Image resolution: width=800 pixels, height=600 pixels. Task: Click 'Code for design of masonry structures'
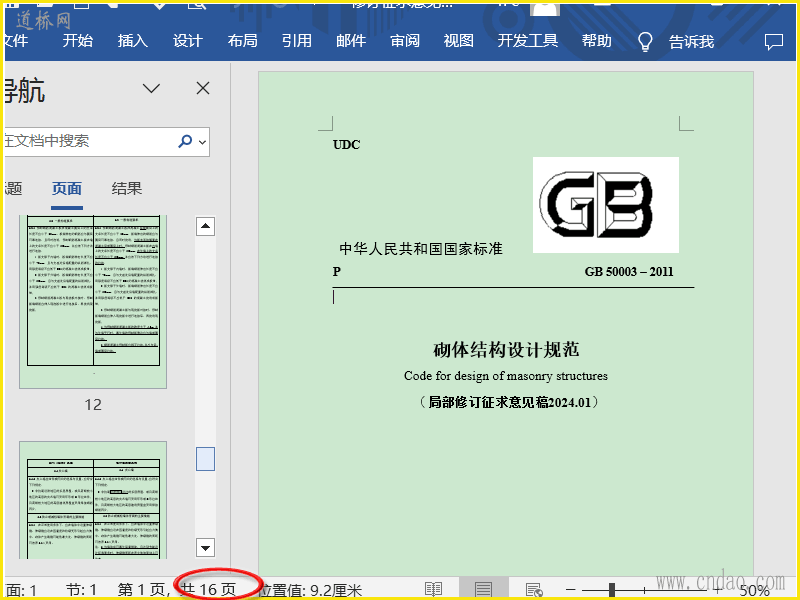(x=506, y=376)
